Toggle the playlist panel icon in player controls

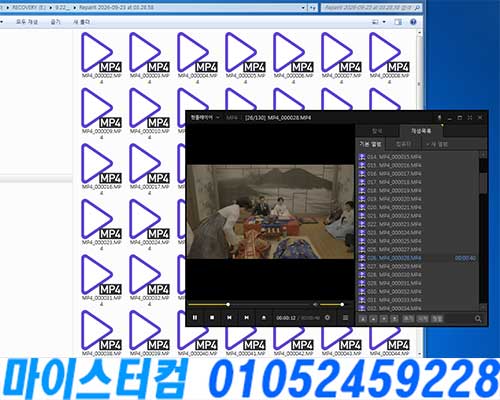(x=345, y=318)
